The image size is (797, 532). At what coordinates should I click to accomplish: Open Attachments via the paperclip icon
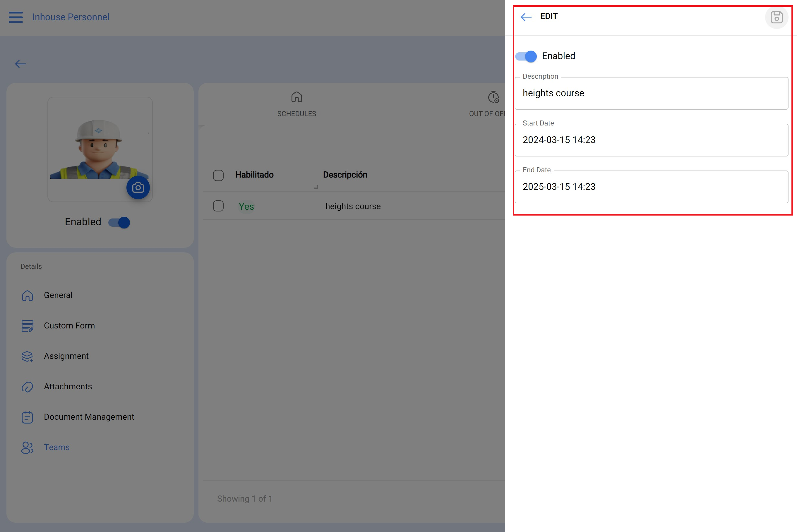pyautogui.click(x=27, y=386)
